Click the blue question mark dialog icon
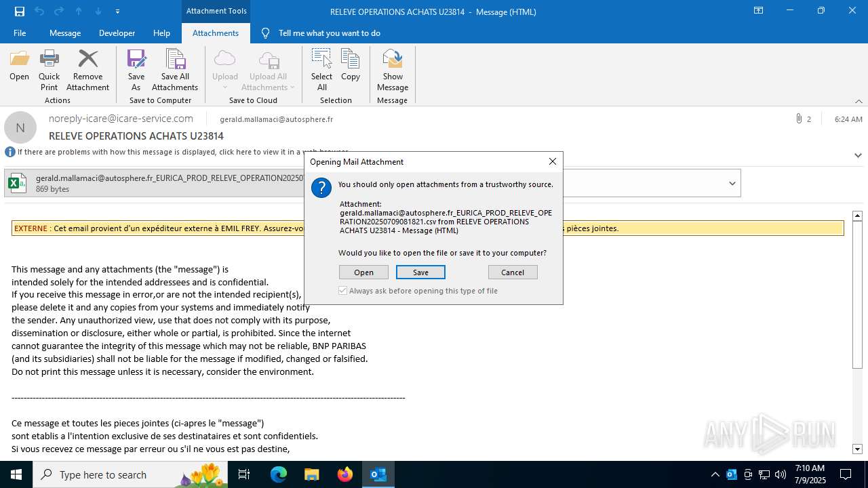The height and width of the screenshot is (488, 868). 321,188
